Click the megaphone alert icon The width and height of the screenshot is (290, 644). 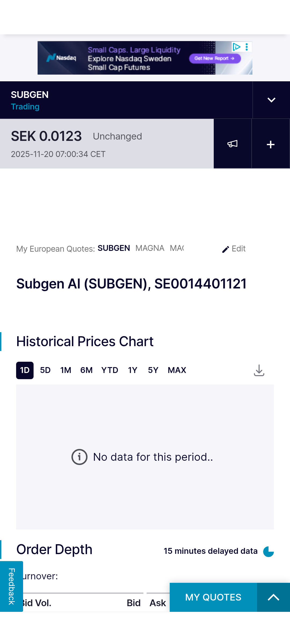(x=233, y=144)
